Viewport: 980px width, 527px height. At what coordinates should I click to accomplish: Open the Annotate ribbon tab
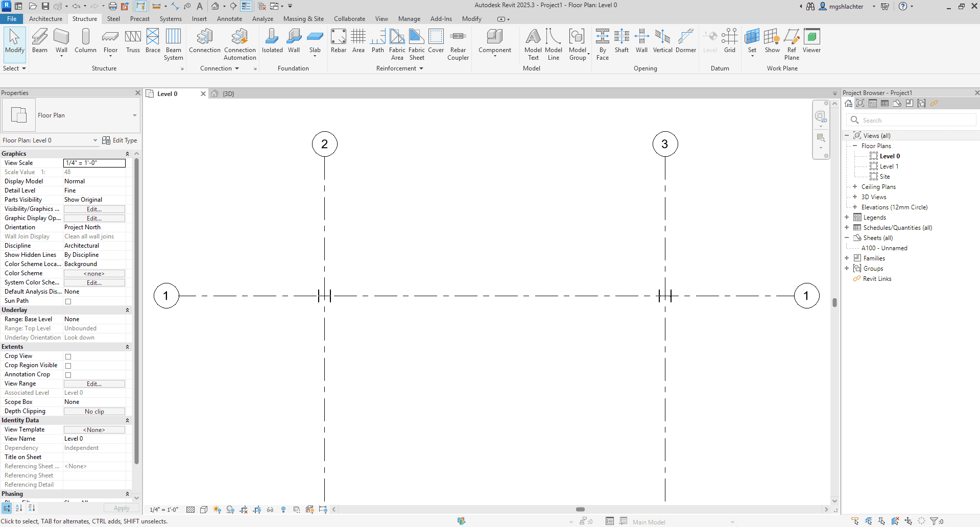coord(229,19)
